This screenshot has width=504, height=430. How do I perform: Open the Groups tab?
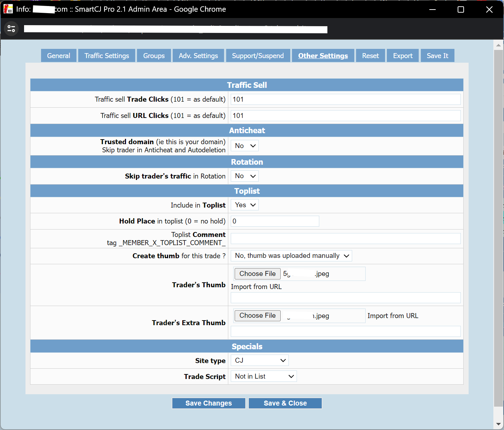[154, 56]
